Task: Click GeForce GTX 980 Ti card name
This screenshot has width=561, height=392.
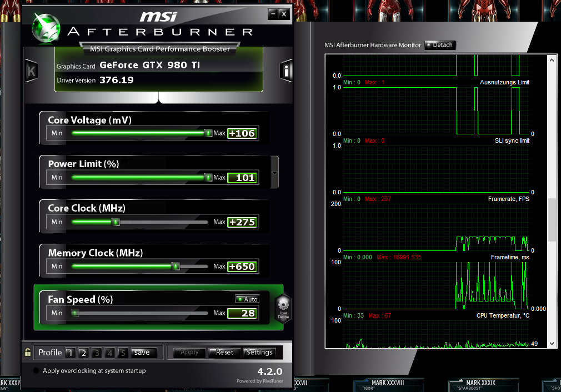Action: pyautogui.click(x=149, y=65)
